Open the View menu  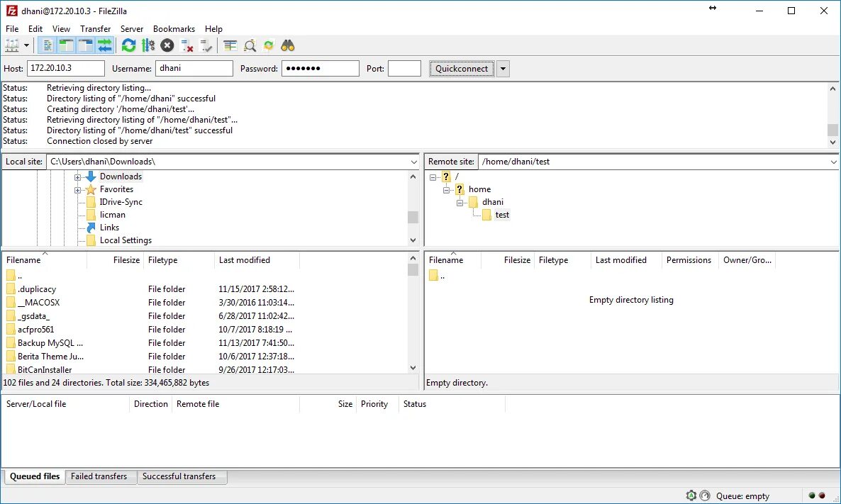tap(61, 29)
